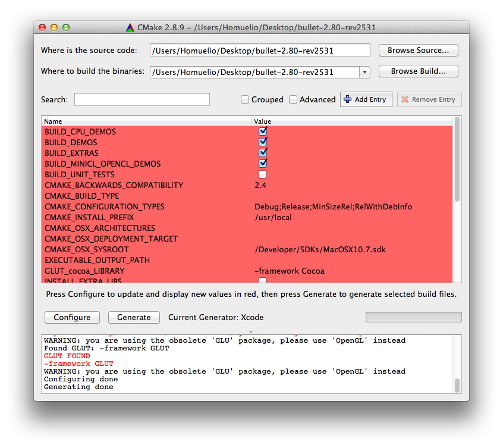Disable BUILD_MINICL_OPENCL_DEMOS

(263, 164)
